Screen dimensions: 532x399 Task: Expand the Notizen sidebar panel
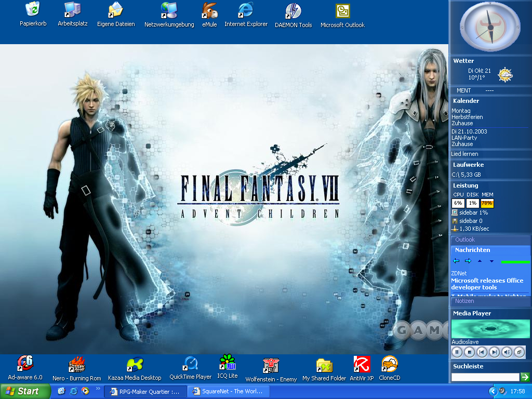490,301
